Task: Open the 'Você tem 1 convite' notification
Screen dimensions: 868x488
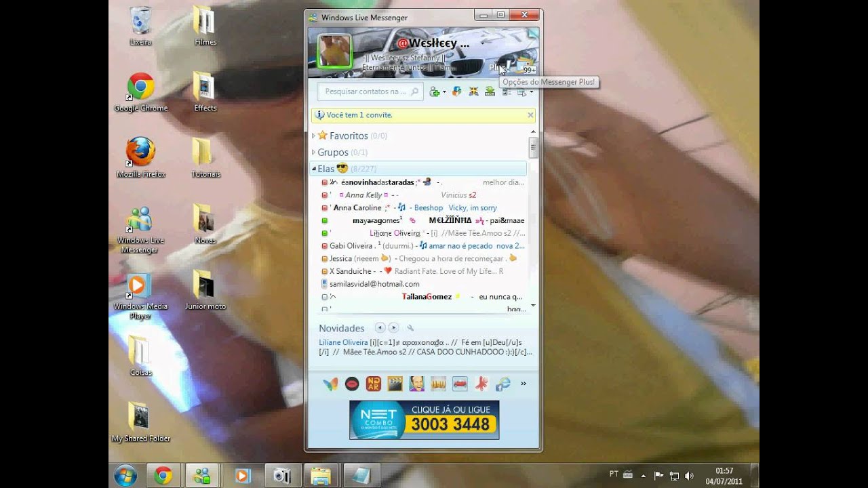Action: tap(359, 115)
